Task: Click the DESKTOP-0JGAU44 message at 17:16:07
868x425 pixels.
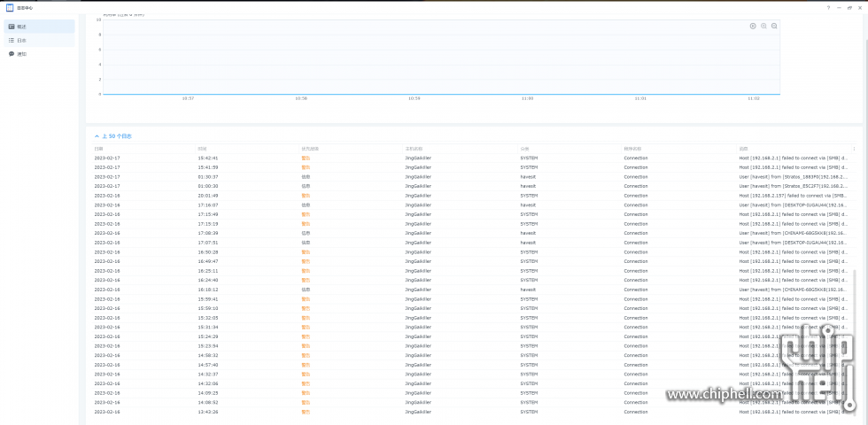Action: click(x=794, y=205)
